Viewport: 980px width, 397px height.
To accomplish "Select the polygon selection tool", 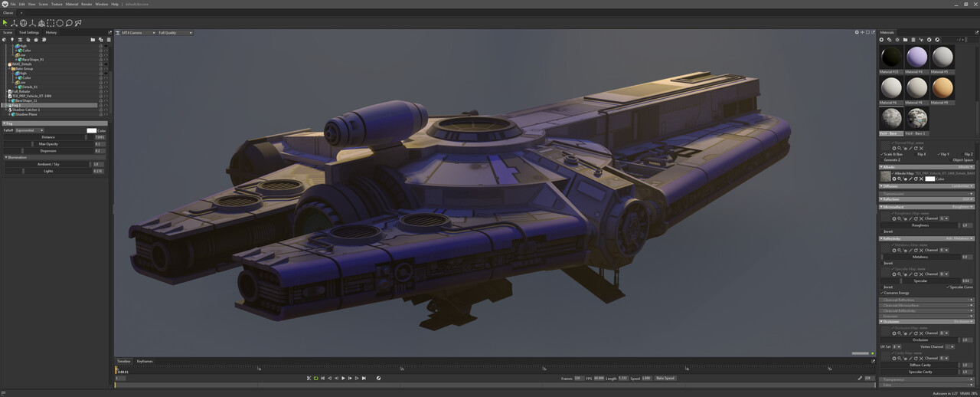I will click(78, 23).
